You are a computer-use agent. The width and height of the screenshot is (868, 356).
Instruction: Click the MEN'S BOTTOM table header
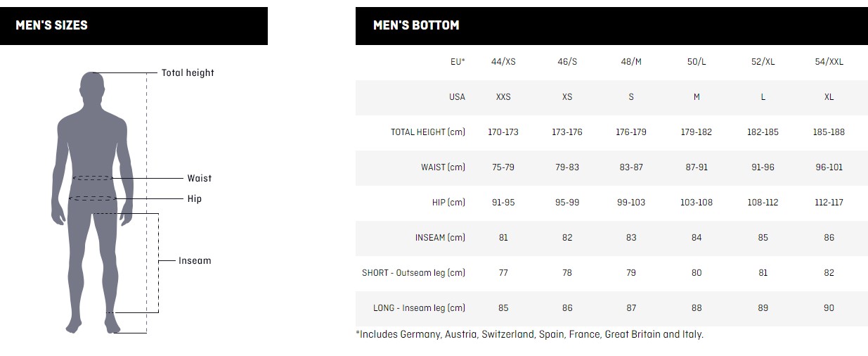pyautogui.click(x=416, y=25)
